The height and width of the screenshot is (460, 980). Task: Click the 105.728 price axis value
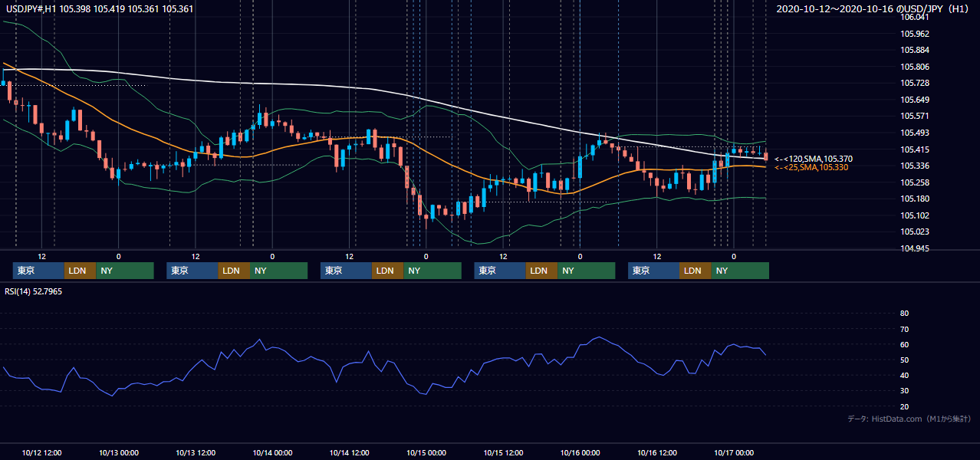[915, 83]
